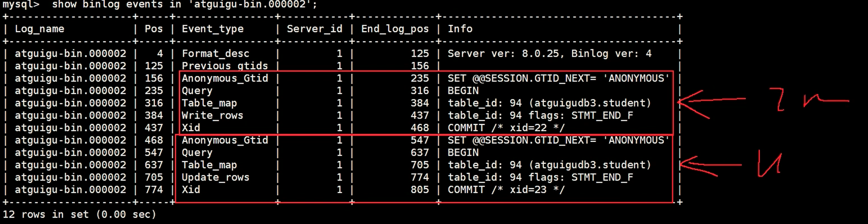This screenshot has height=224, width=868.
Task: Click the '12 rows in set' result line
Action: point(79,214)
